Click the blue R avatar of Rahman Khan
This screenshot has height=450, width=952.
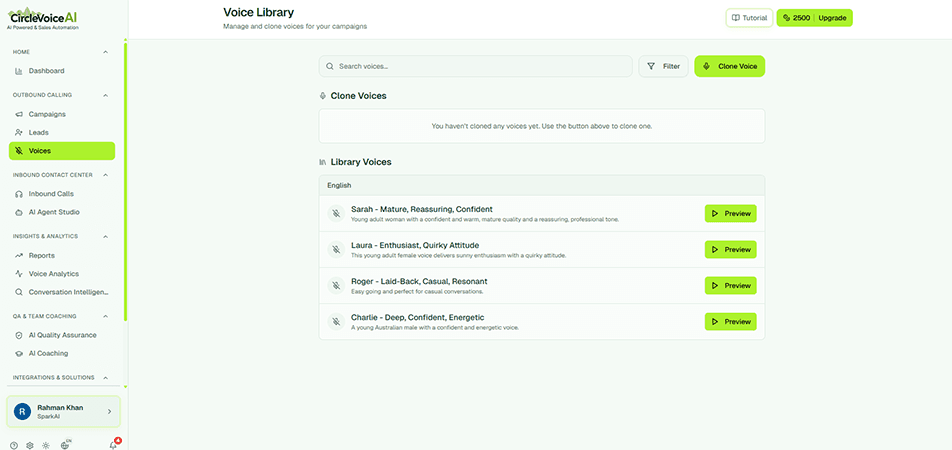point(22,411)
